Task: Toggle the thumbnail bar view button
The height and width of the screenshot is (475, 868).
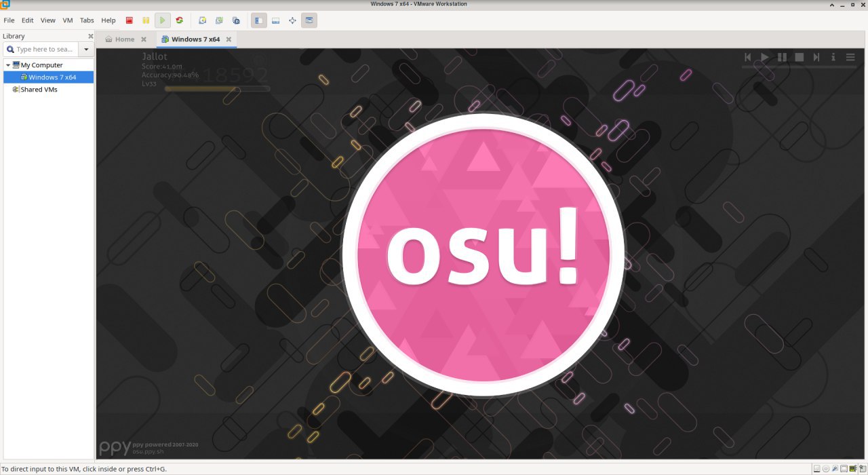Action: (x=275, y=20)
